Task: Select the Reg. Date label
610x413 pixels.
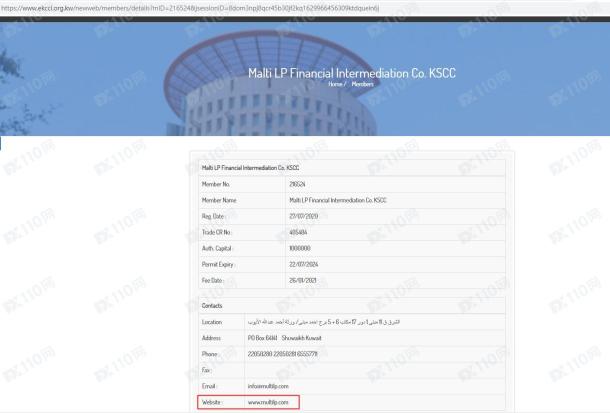Action: point(213,216)
